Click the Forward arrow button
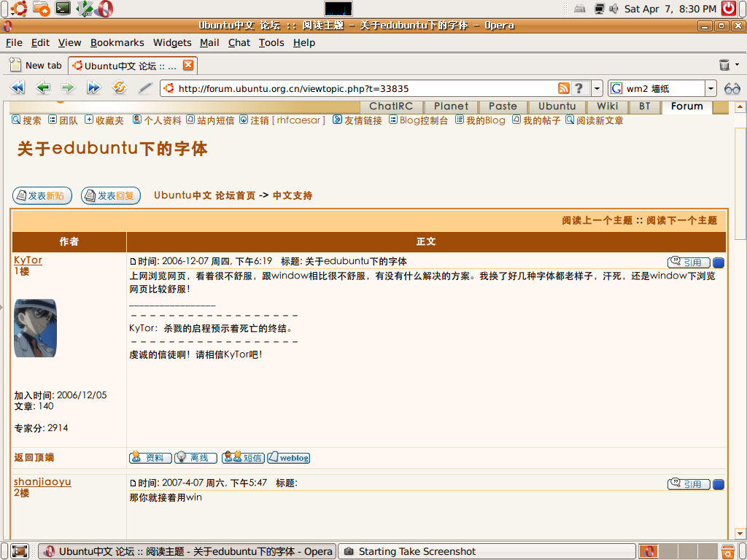The width and height of the screenshot is (747, 560). [68, 87]
